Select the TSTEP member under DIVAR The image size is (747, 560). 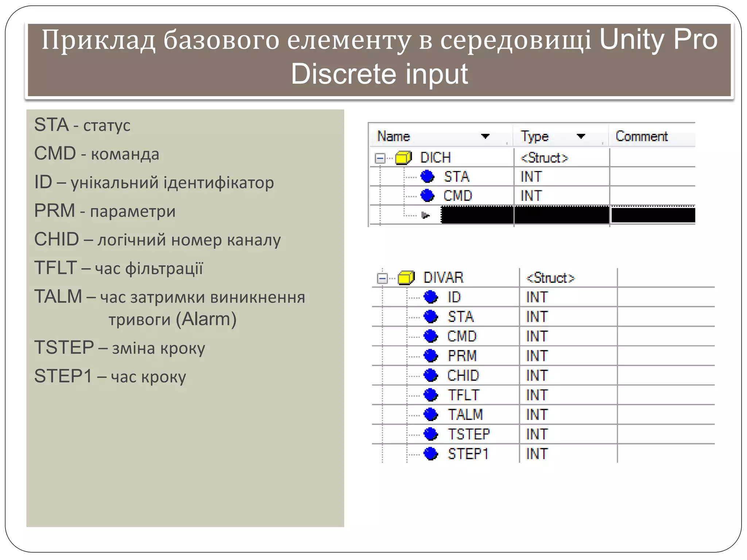pos(469,434)
